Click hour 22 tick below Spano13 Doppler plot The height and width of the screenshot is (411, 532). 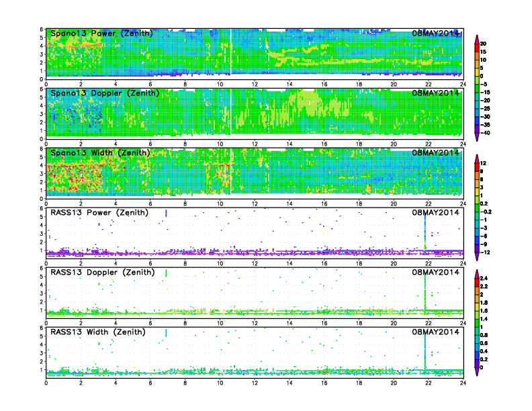429,144
